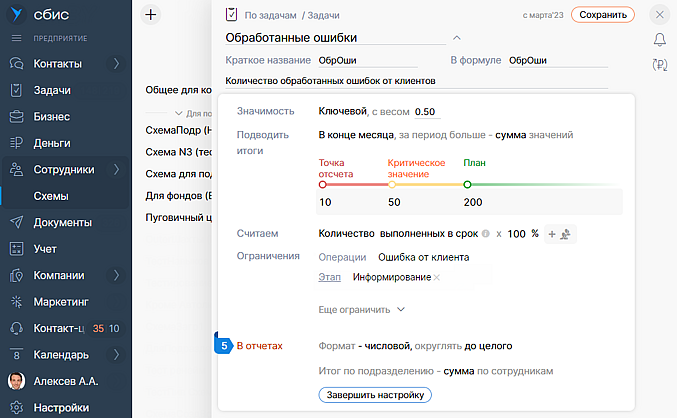Click the Сохранить button
Viewport: 677px width, 418px height.
[x=606, y=15]
